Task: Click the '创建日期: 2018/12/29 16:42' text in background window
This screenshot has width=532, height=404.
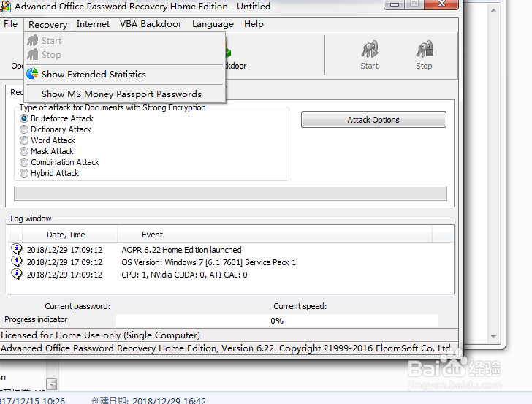Action: 148,400
